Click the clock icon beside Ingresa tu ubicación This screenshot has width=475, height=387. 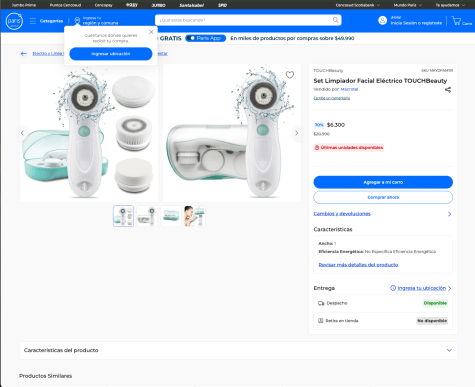[x=393, y=288]
